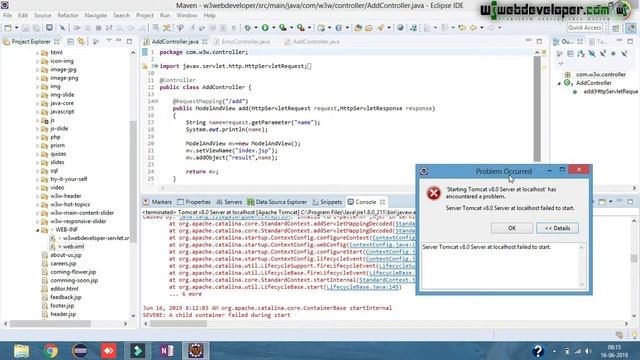Select the Java EE perspective icon

click(631, 28)
